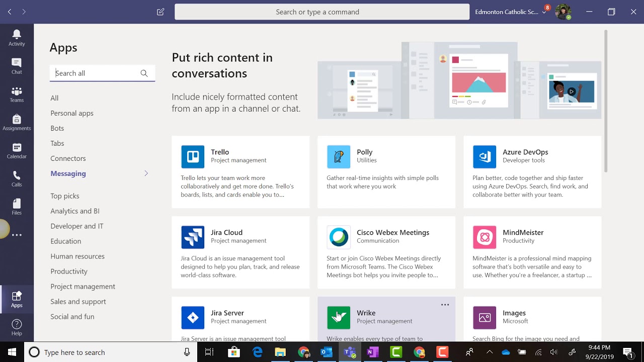Viewport: 644px width, 362px height.
Task: Click the Trello app icon
Action: (193, 157)
